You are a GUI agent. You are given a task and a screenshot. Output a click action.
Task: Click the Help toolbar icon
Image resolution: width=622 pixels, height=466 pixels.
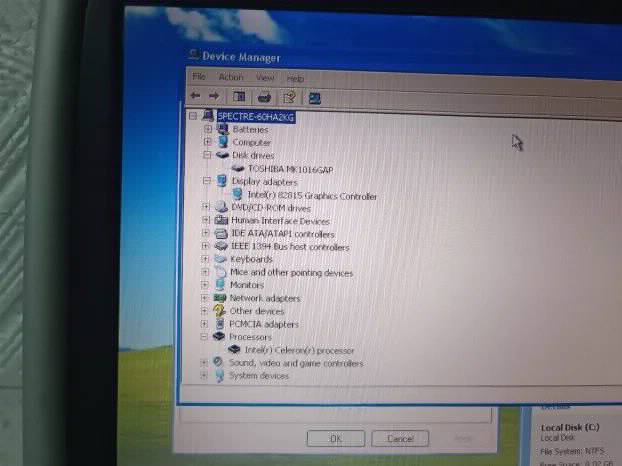click(x=289, y=97)
